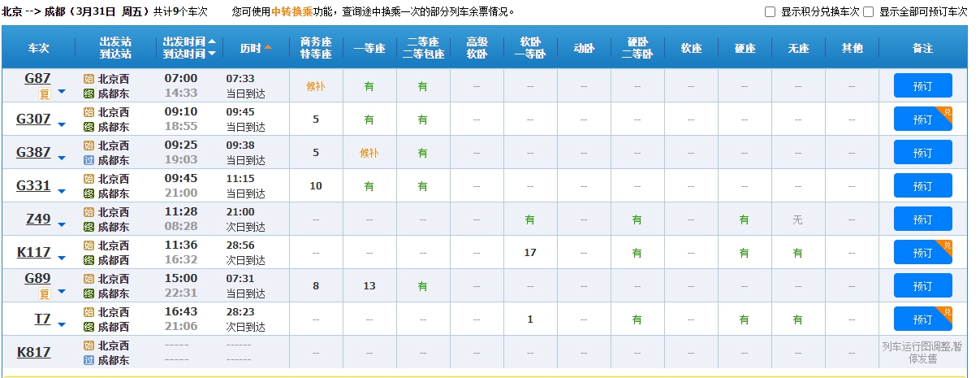Click the 复 icon under train G87
980x378 pixels.
pyautogui.click(x=45, y=94)
